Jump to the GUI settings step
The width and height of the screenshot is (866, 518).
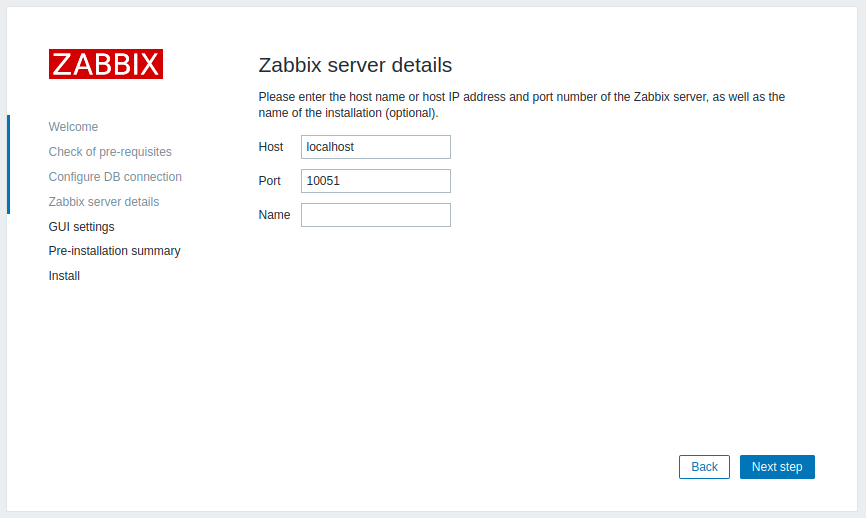(x=81, y=227)
